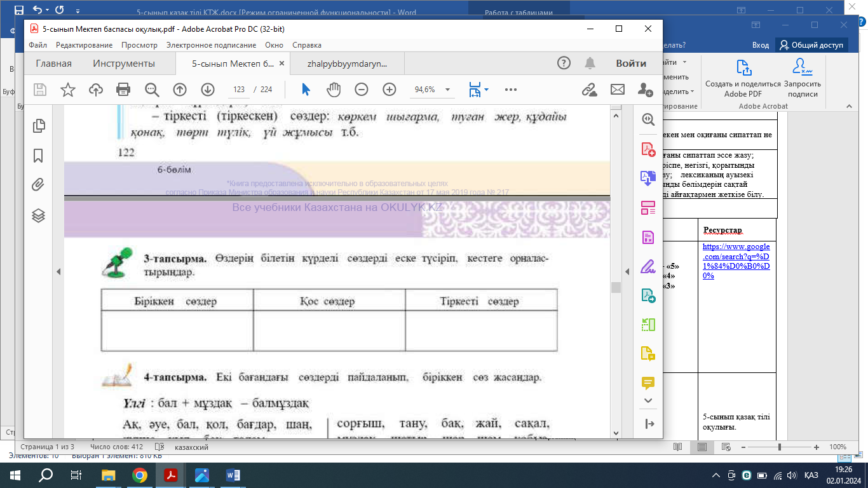The image size is (868, 488).
Task: Open Chrome from the taskbar
Action: coord(140,475)
